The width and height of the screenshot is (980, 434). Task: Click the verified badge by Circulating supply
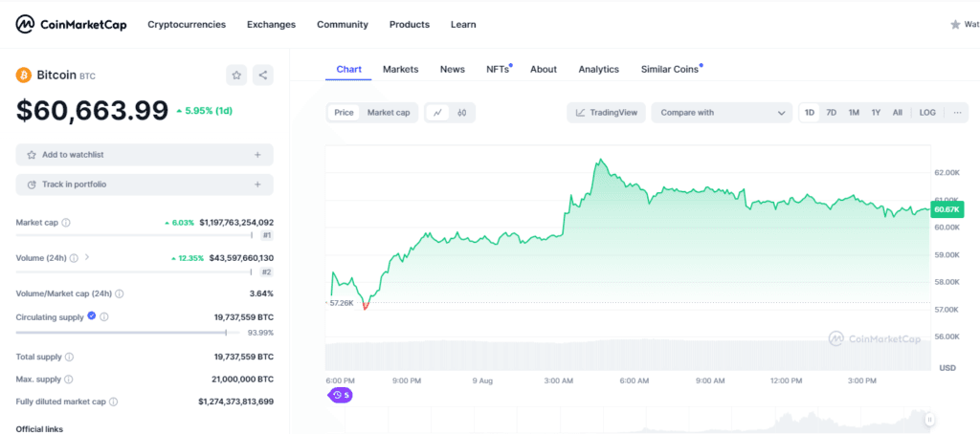click(91, 316)
